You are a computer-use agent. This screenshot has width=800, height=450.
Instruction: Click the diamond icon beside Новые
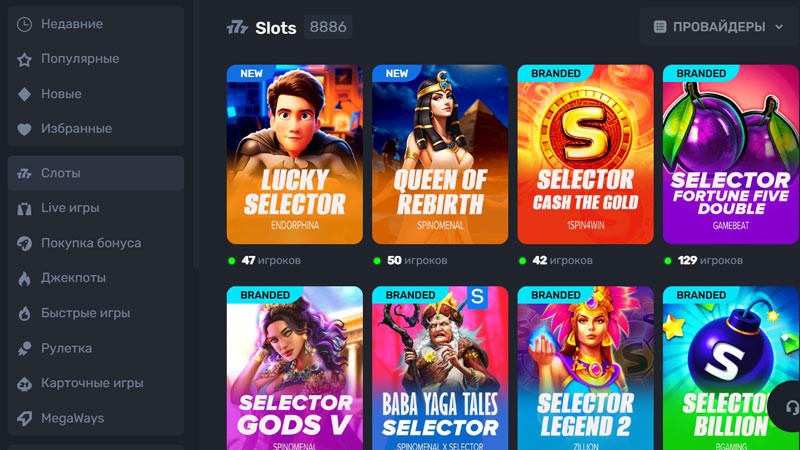coord(25,94)
